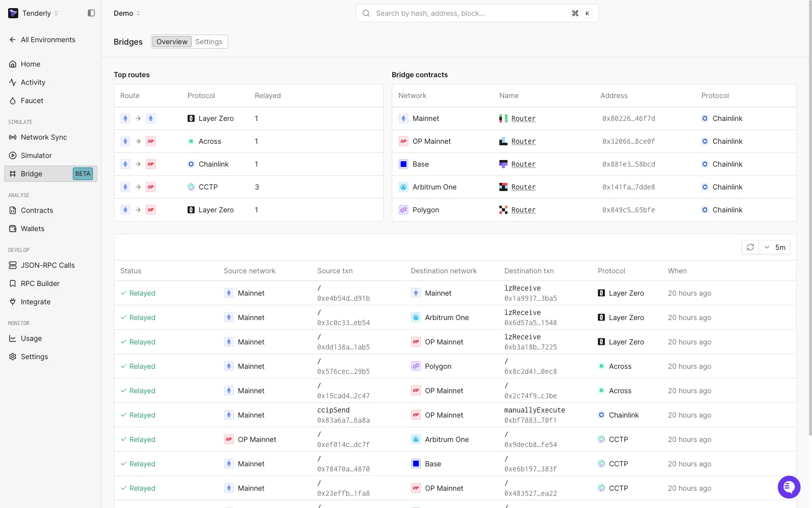Click the CCTP protocol icon in Top routes
Viewport: 812px width, 508px height.
click(x=191, y=187)
